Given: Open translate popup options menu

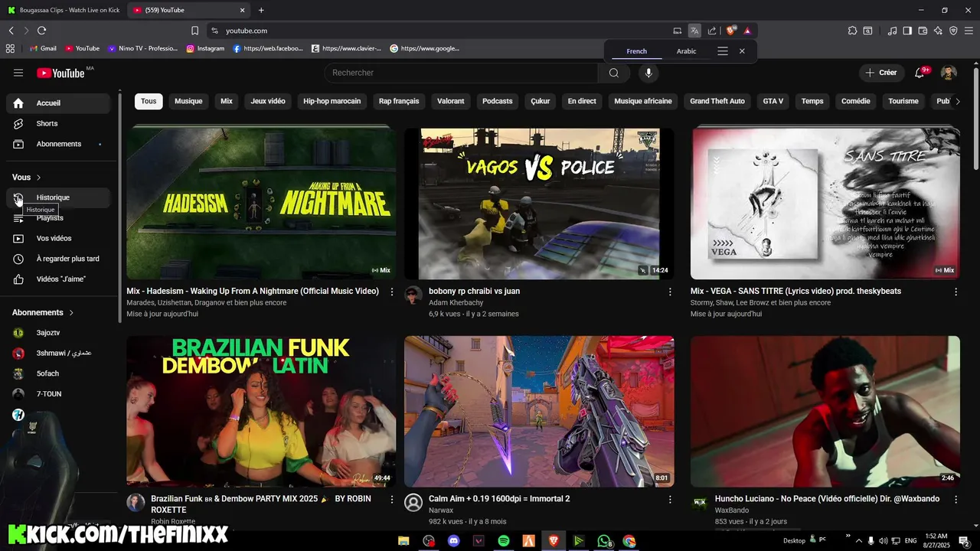Looking at the screenshot, I should (723, 51).
